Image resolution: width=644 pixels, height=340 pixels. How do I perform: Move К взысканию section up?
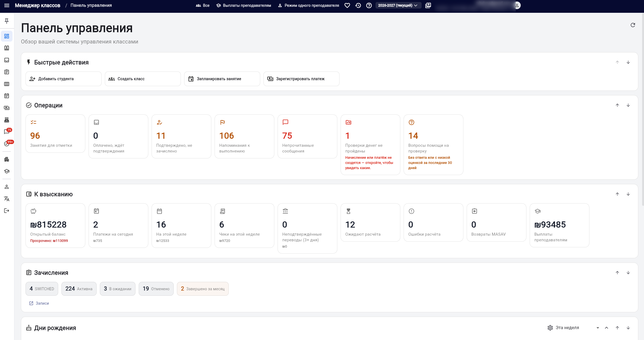click(617, 194)
